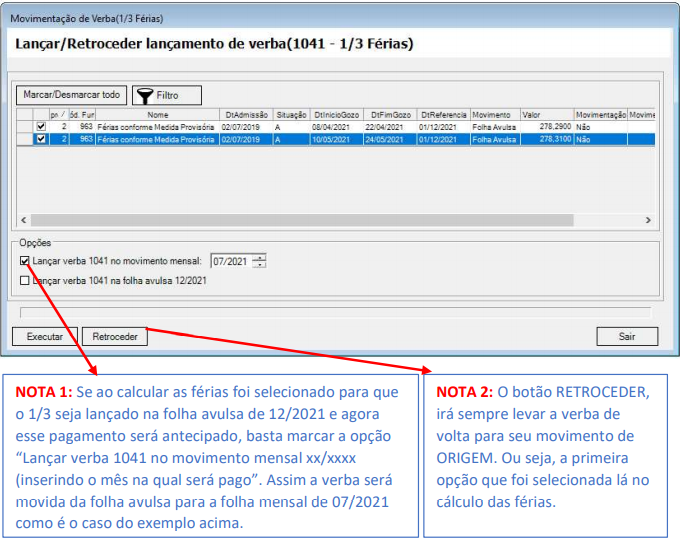
Task: Click the DtInicioGozo cell 08/04/2021
Action: pos(337,127)
